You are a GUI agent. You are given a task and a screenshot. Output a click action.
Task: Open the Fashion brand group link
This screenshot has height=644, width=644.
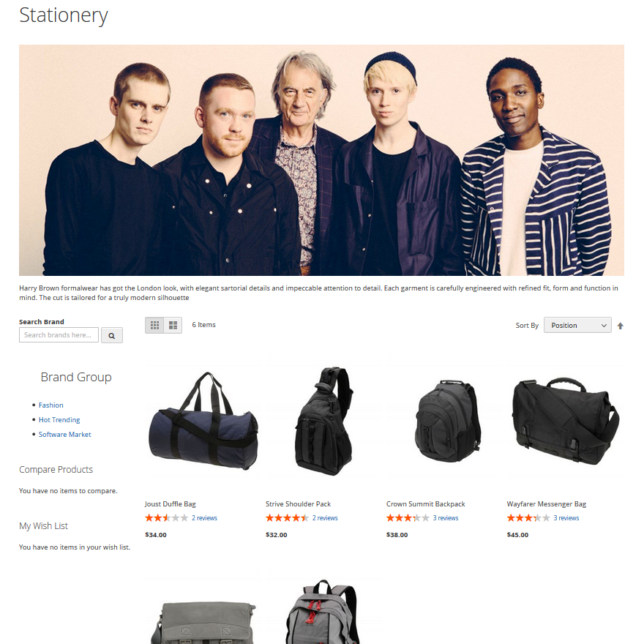click(51, 405)
